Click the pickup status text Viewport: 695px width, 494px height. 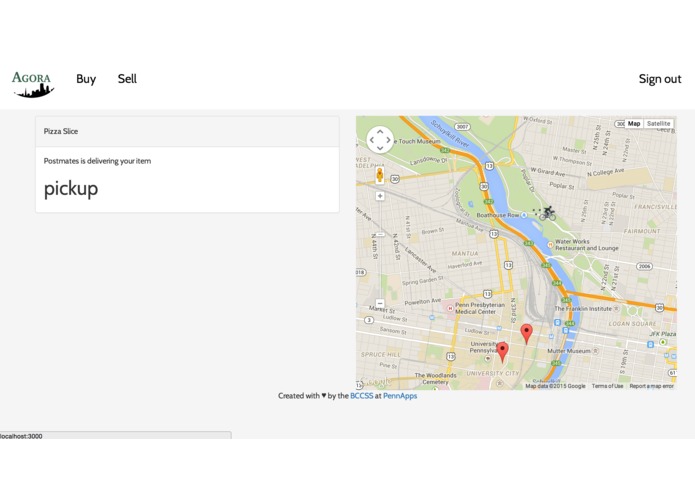tap(71, 189)
